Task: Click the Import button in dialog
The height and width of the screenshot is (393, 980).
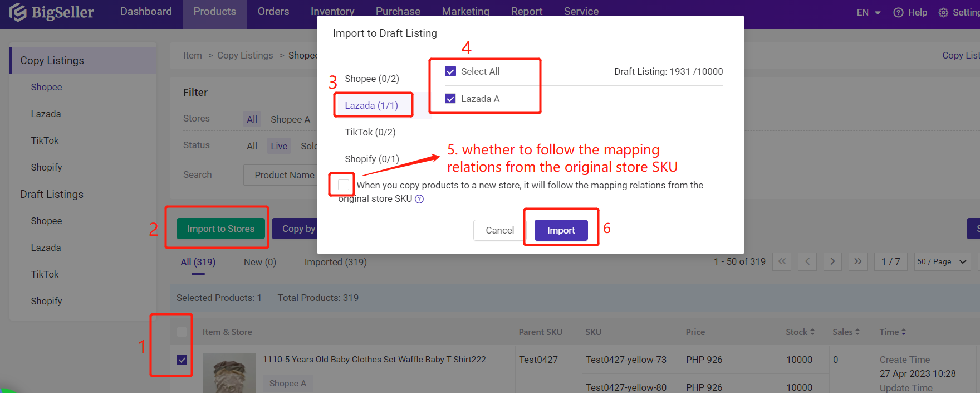Action: tap(561, 230)
